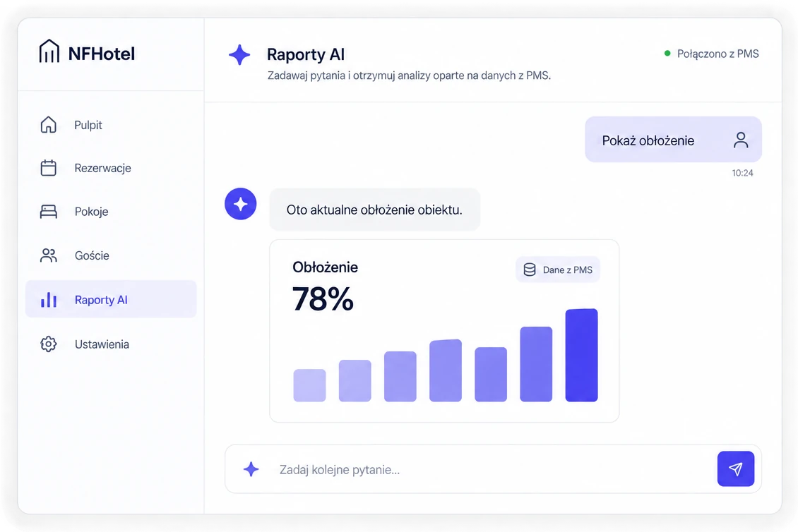
Task: Click the Raporty AI bar chart icon
Action: pos(49,300)
